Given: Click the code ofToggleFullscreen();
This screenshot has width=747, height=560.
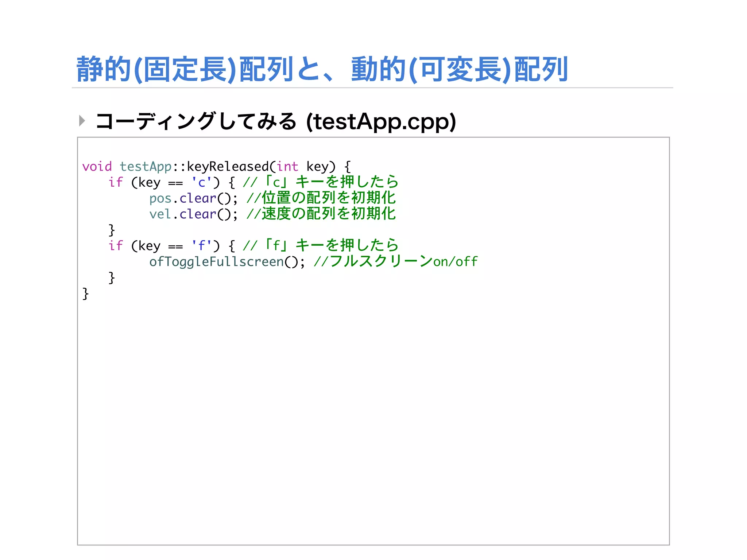Looking at the screenshot, I should (x=227, y=262).
